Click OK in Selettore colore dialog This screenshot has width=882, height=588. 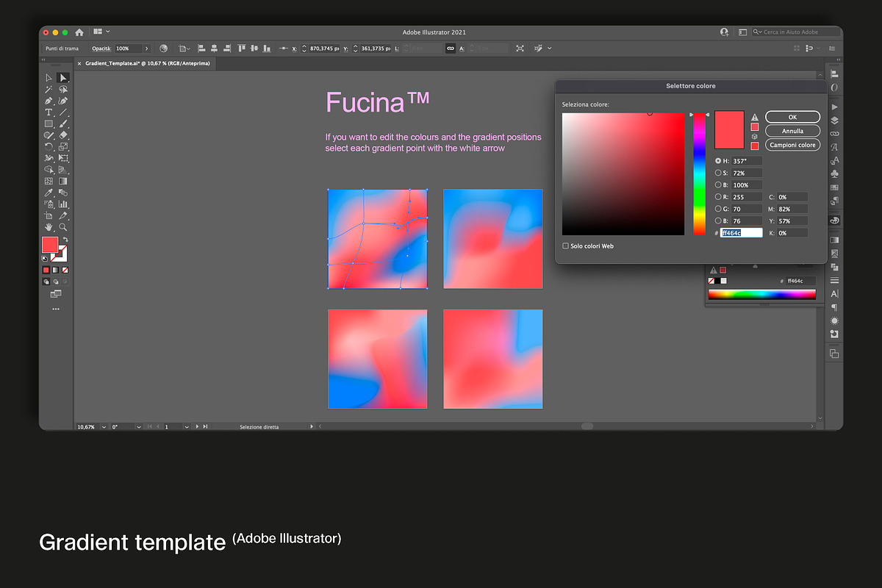[x=792, y=117]
